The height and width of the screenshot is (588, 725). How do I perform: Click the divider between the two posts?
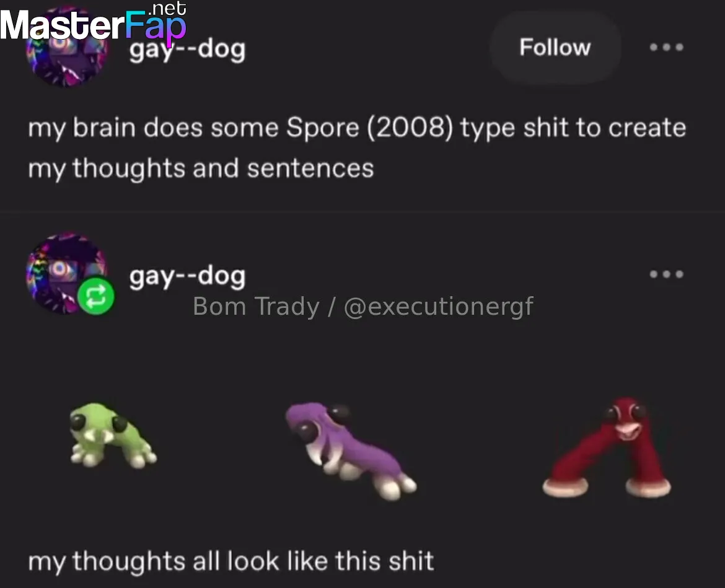[x=362, y=211]
